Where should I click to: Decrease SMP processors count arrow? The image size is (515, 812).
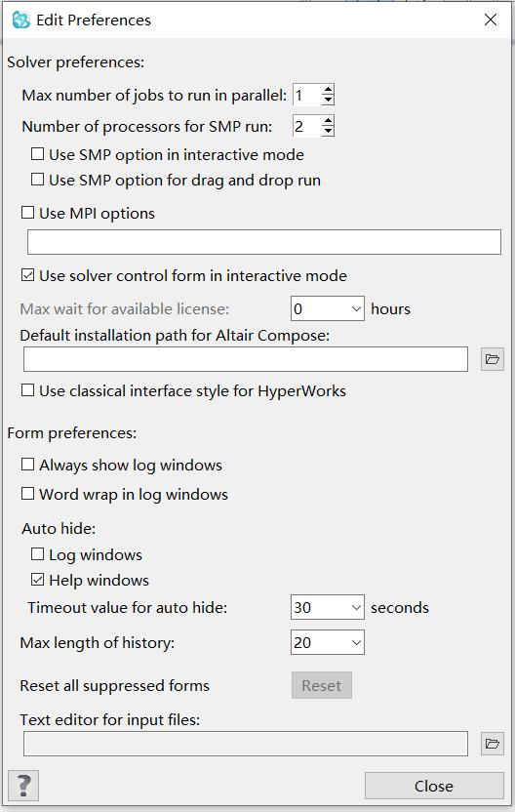click(x=328, y=132)
